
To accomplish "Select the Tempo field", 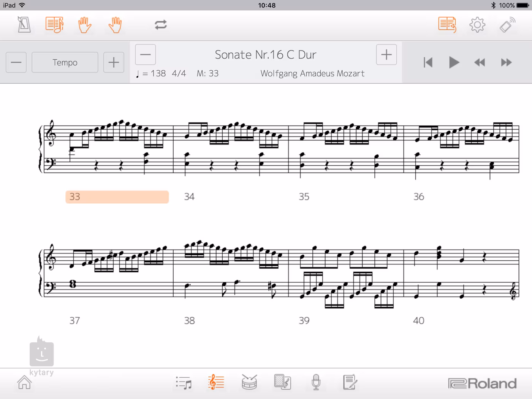I will pos(65,62).
